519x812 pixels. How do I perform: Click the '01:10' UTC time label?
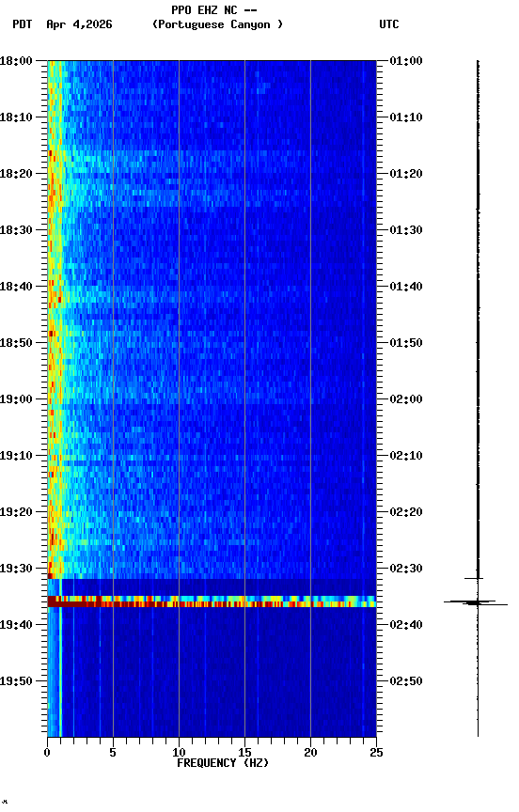406,117
